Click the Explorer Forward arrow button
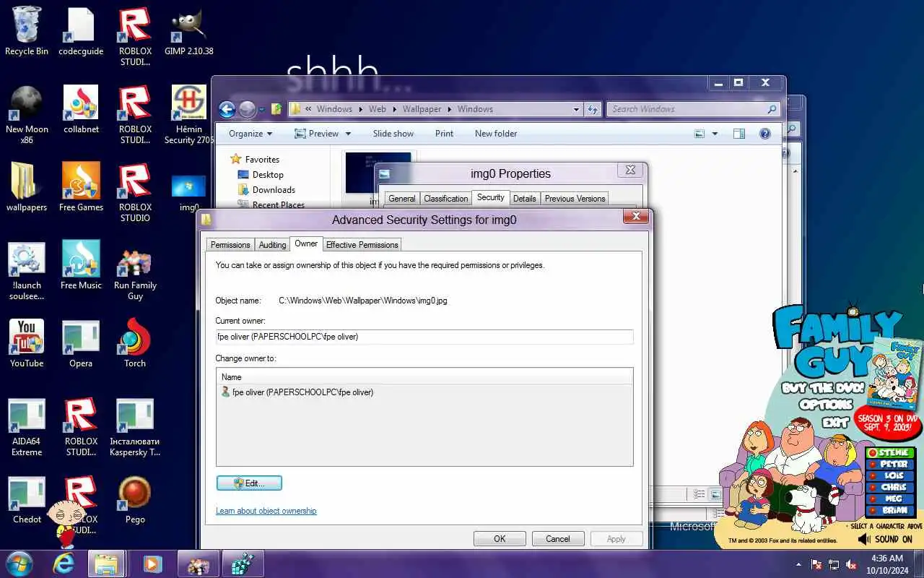The image size is (924, 578). [247, 109]
